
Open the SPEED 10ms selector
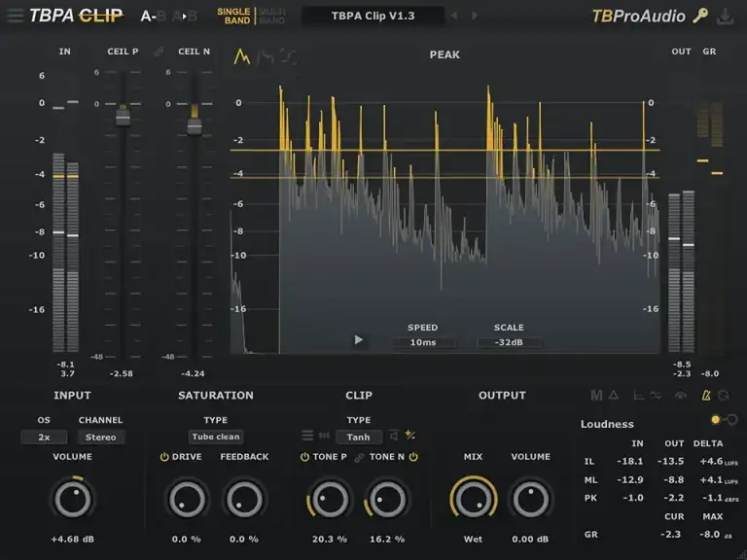[423, 342]
